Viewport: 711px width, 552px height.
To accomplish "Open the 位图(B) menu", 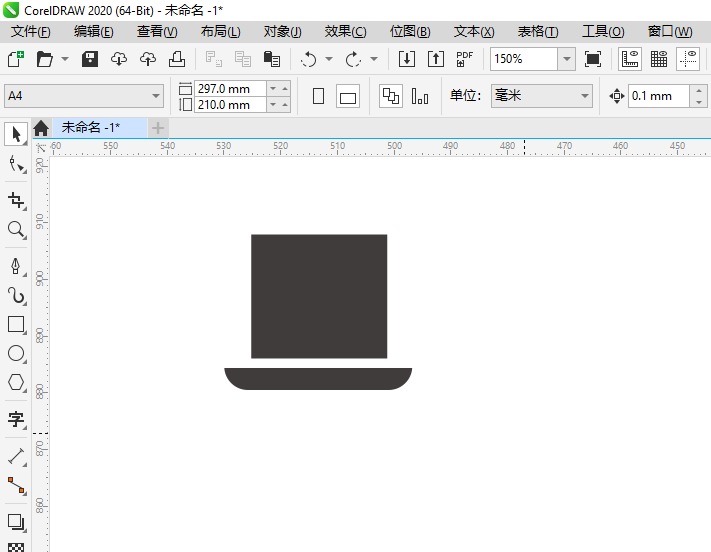I will tap(410, 32).
